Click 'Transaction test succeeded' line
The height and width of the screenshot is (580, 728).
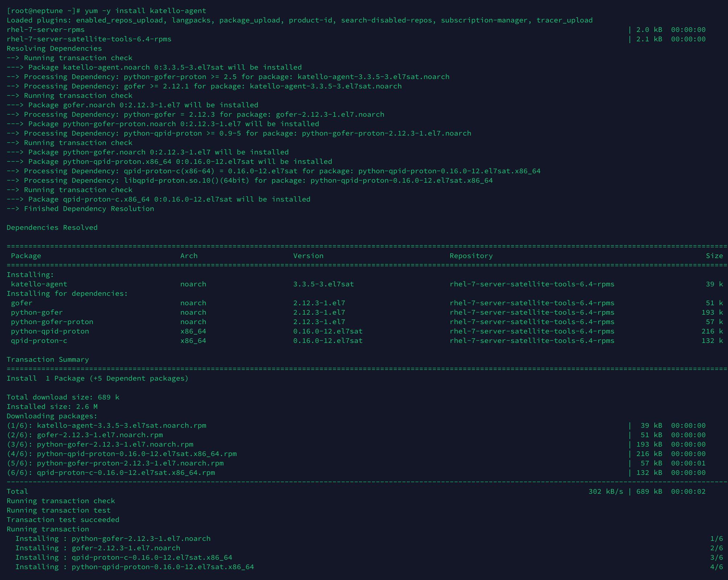[x=63, y=520]
